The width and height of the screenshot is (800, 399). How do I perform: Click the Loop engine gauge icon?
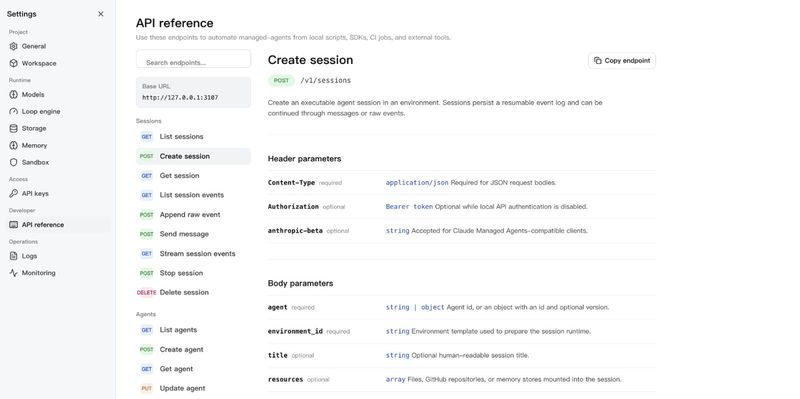(13, 111)
